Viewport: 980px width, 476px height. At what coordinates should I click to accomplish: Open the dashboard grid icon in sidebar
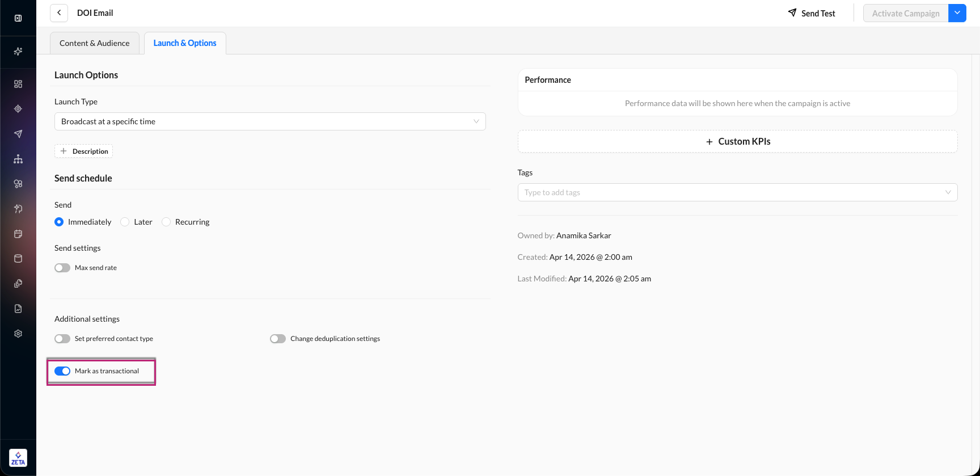(18, 84)
